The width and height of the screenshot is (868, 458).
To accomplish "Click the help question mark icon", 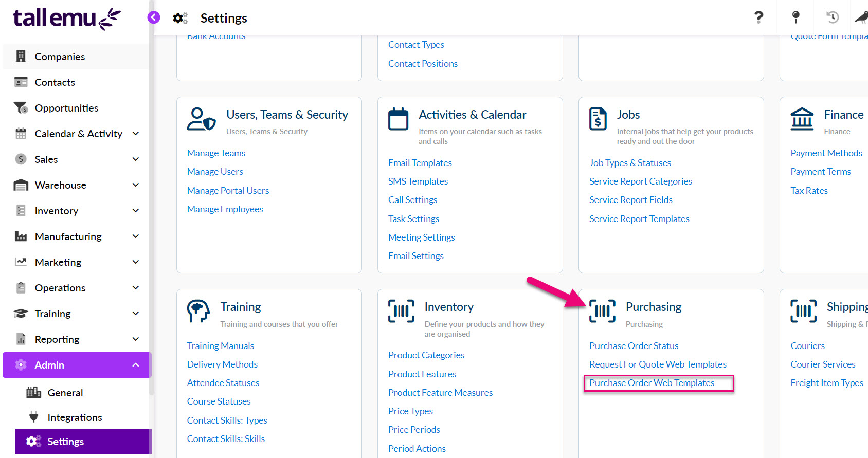I will point(758,17).
